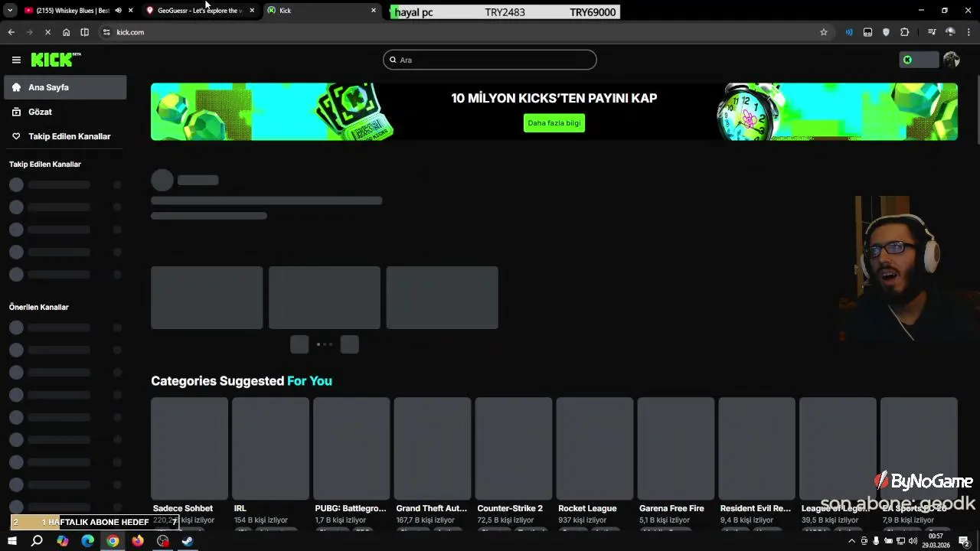The image size is (980, 551).
Task: Click the microphone tray icon
Action: [876, 541]
